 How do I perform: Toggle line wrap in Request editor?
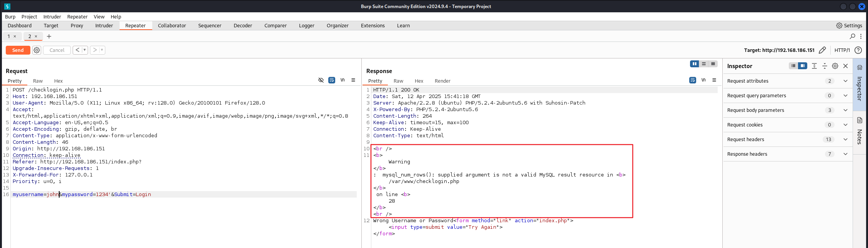[332, 80]
